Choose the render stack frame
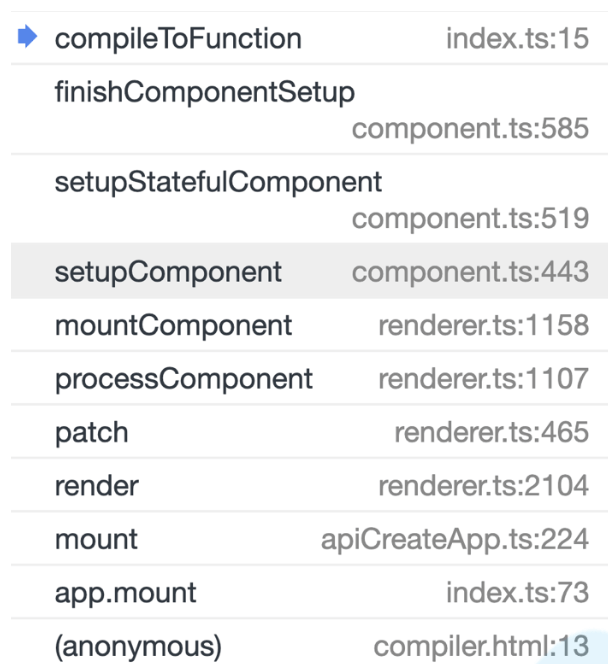608x664 pixels. 97,487
